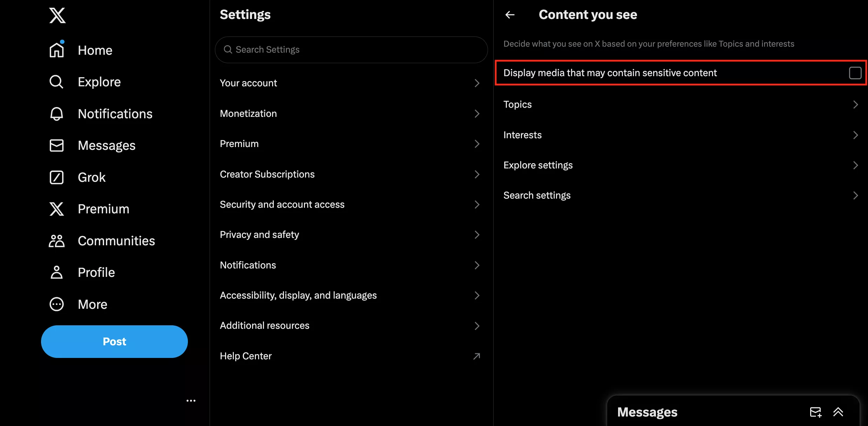
Task: Click the Notifications bell icon
Action: (56, 114)
